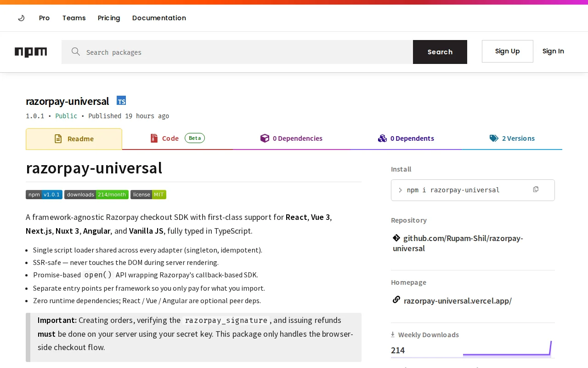The height and width of the screenshot is (368, 588).
Task: Click the Single script loader bullet
Action: click(147, 250)
